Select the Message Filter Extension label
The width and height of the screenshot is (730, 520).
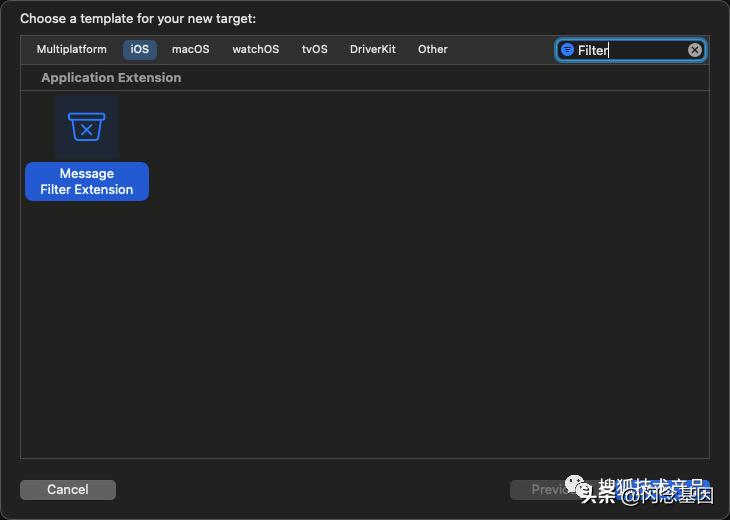[x=87, y=182]
